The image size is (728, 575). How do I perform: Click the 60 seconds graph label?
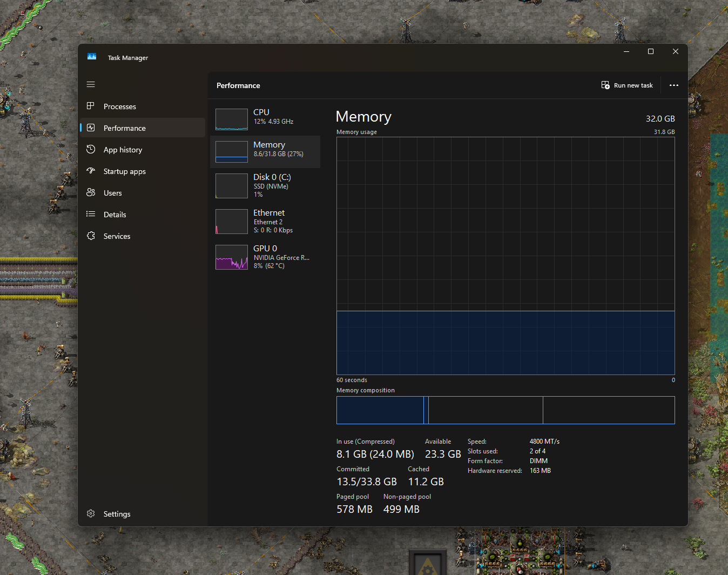click(x=352, y=380)
